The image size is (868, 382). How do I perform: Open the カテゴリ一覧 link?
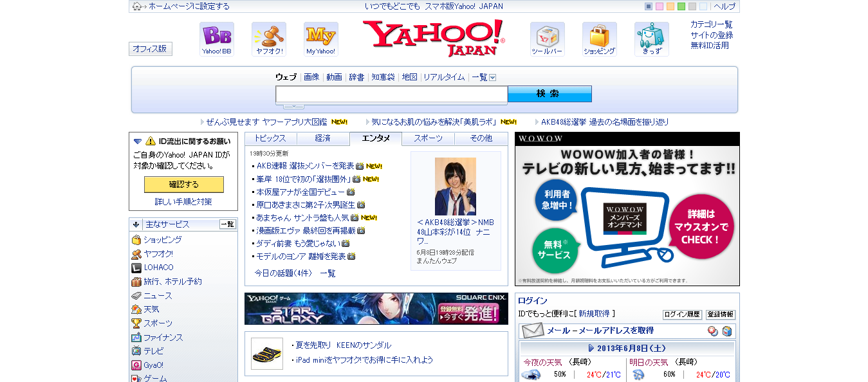(x=712, y=24)
